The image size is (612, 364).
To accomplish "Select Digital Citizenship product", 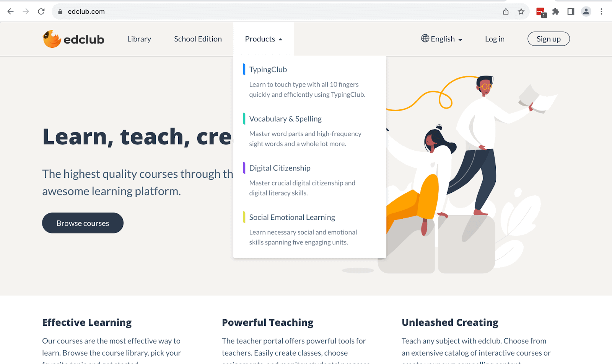I will tap(280, 168).
